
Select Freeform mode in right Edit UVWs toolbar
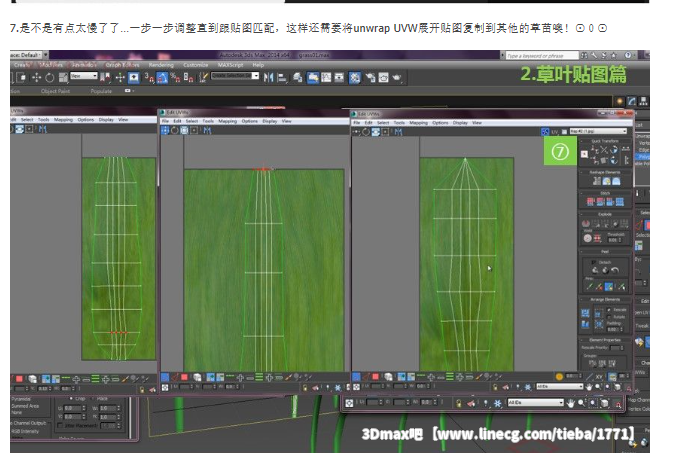[385, 132]
